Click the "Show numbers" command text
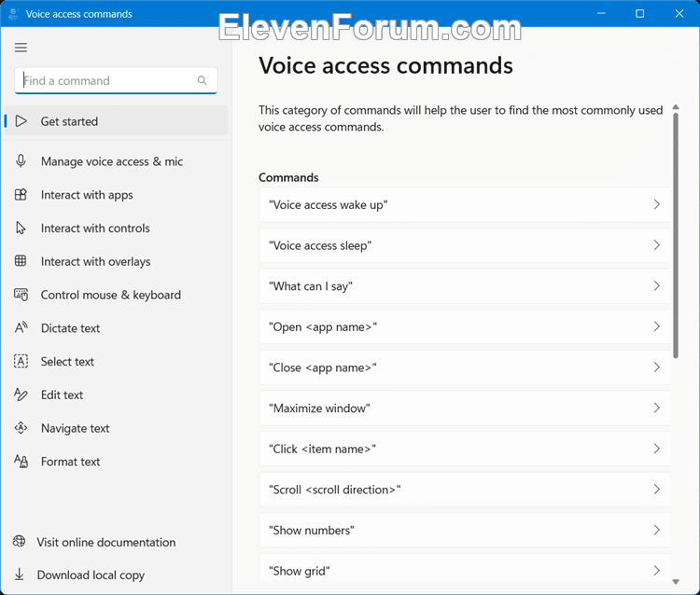Image resolution: width=700 pixels, height=595 pixels. (312, 531)
